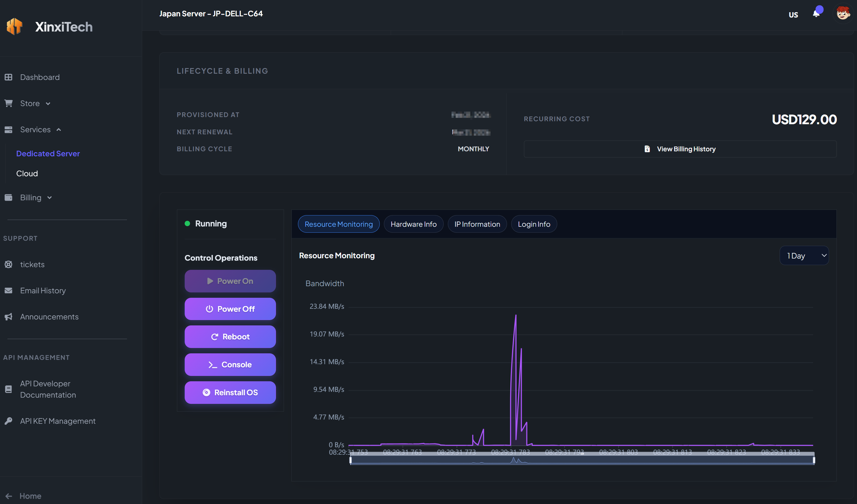The image size is (857, 504).
Task: Collapse the Services section chevron
Action: click(59, 130)
